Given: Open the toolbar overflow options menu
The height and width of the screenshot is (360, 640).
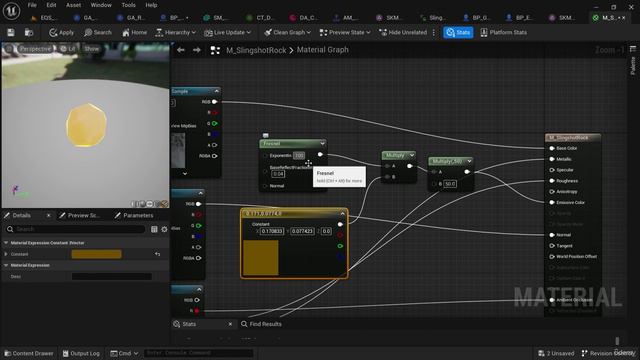Looking at the screenshot, I should pos(434,32).
